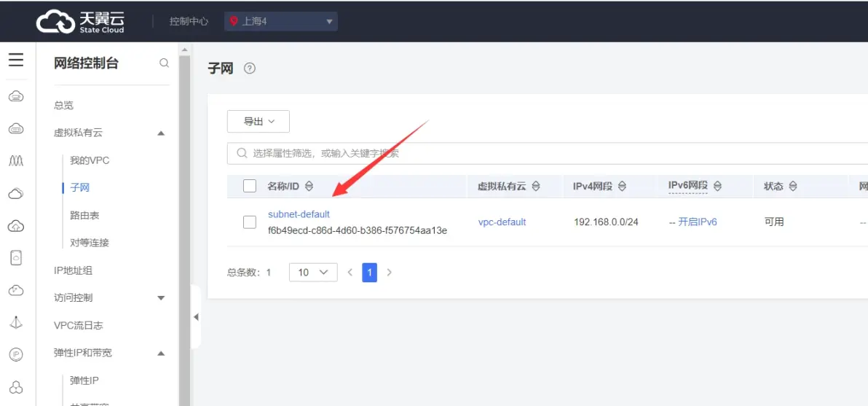
Task: Collapse the 弹性IP和带宽 menu section
Action: coord(161,353)
